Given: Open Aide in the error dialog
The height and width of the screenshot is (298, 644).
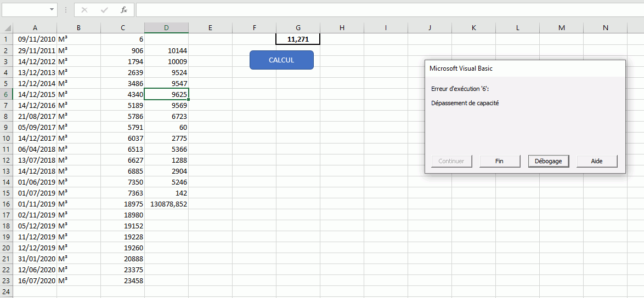Looking at the screenshot, I should point(597,161).
